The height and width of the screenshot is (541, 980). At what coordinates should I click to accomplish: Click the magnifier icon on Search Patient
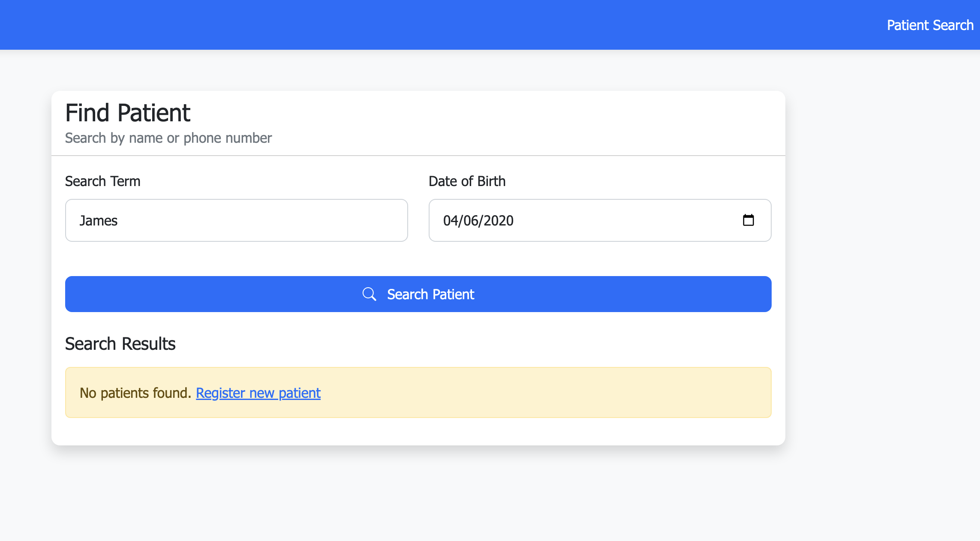point(369,294)
